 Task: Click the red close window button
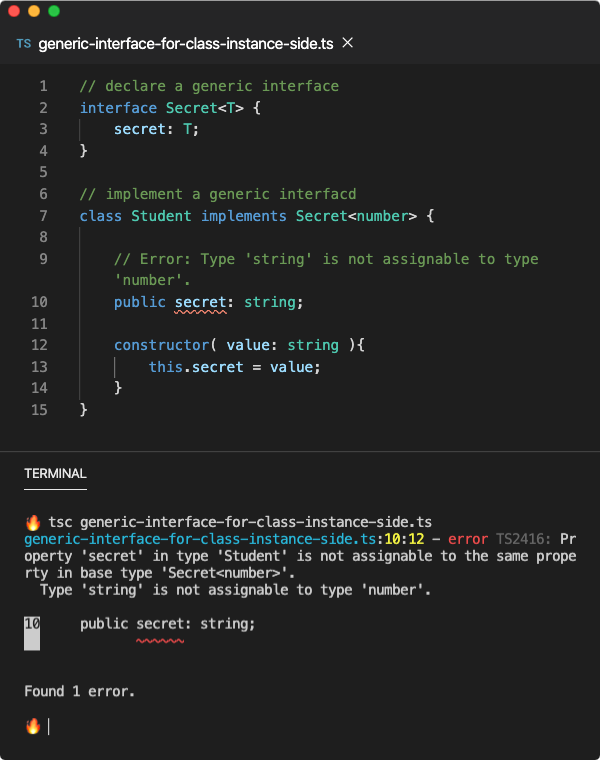(x=14, y=11)
